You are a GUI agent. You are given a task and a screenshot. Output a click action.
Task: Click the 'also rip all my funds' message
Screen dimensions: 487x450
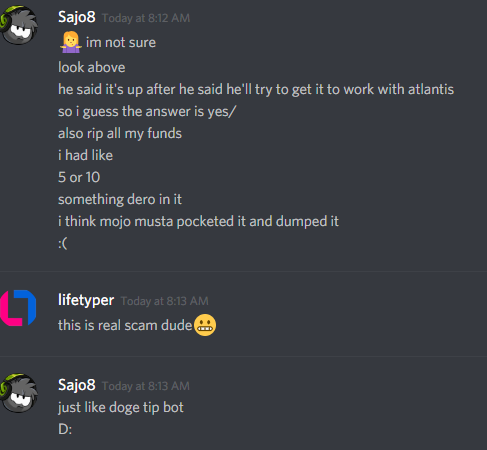tap(120, 133)
